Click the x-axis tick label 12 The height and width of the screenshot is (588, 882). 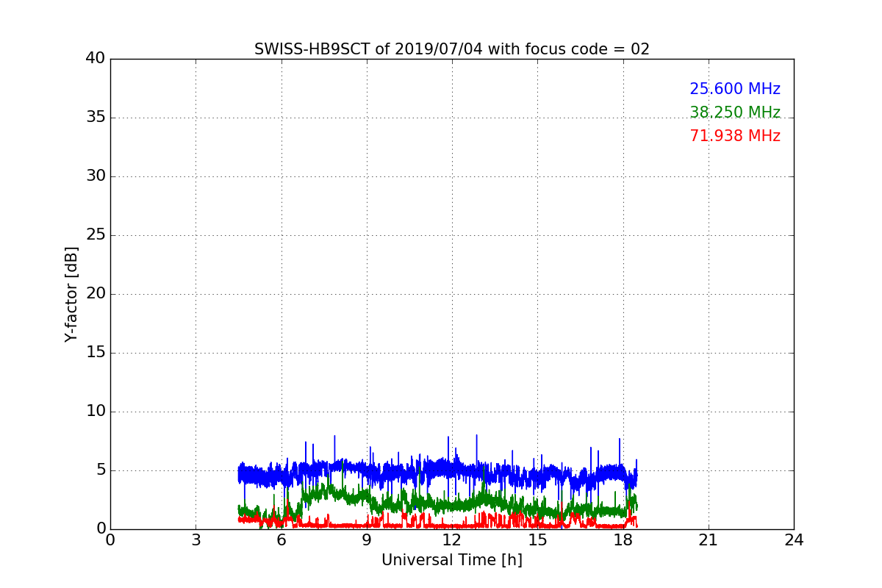coord(452,540)
